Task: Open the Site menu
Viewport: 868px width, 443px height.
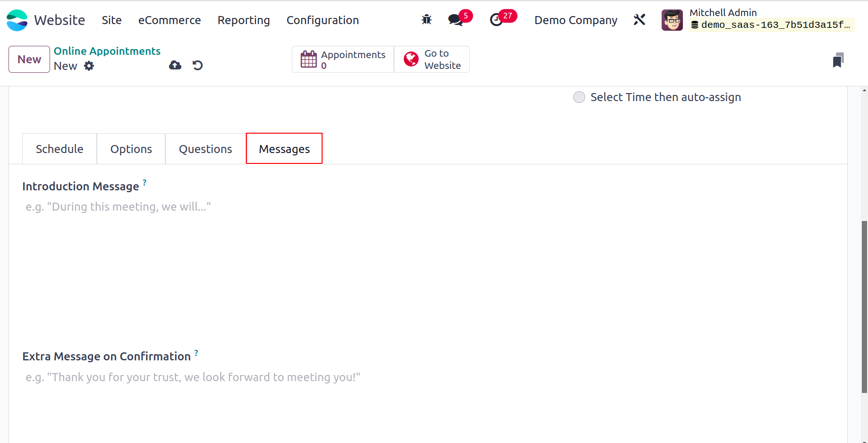Action: coord(112,20)
